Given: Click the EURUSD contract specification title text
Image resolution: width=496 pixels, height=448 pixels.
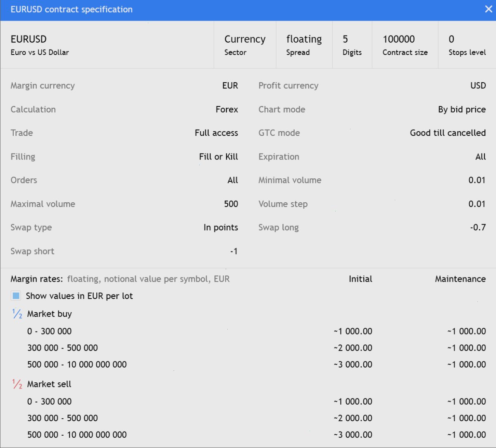Looking at the screenshot, I should click(72, 9).
